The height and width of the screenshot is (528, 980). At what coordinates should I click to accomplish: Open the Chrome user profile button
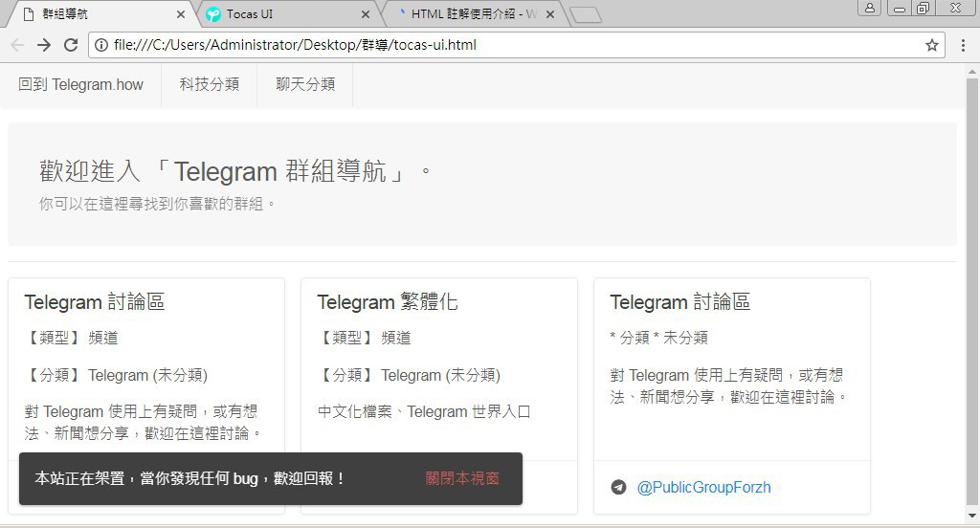[x=870, y=9]
